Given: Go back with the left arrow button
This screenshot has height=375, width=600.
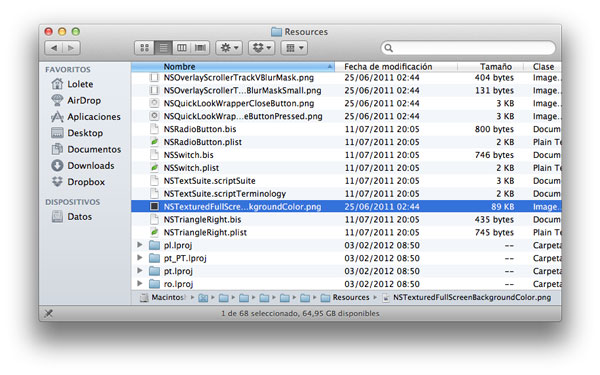Looking at the screenshot, I should coord(54,48).
